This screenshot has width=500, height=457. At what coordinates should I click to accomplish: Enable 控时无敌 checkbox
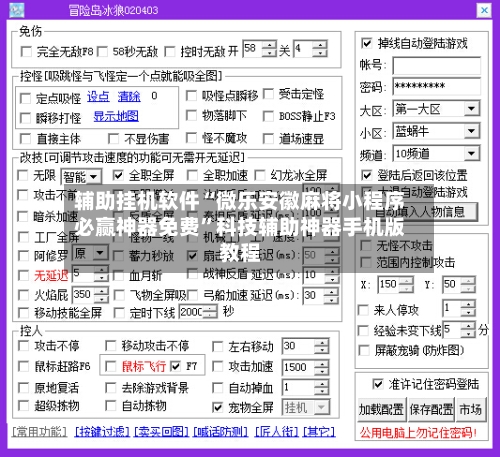click(x=170, y=52)
